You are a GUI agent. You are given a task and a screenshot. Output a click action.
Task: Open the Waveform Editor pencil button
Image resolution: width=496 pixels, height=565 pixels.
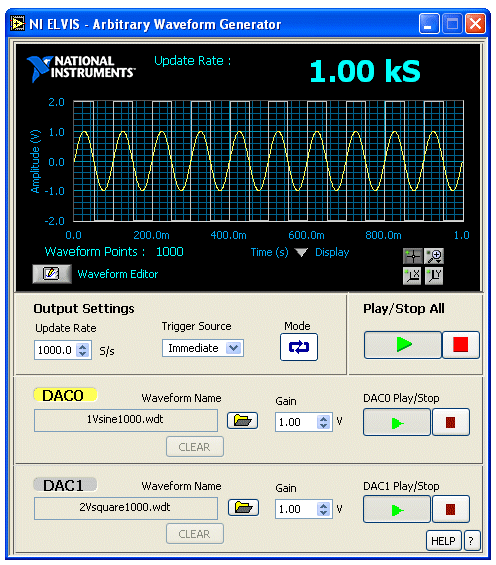coord(52,273)
